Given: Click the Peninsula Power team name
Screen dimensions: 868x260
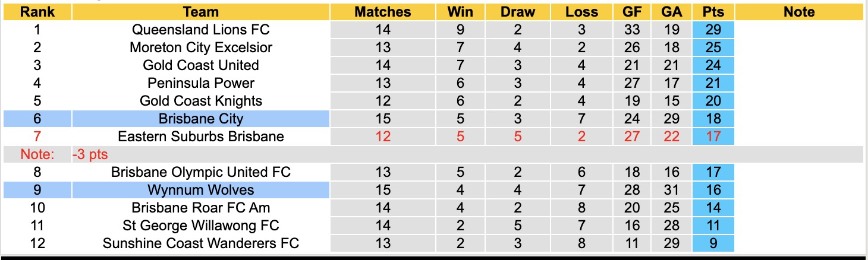Looking at the screenshot, I should pos(201,83).
